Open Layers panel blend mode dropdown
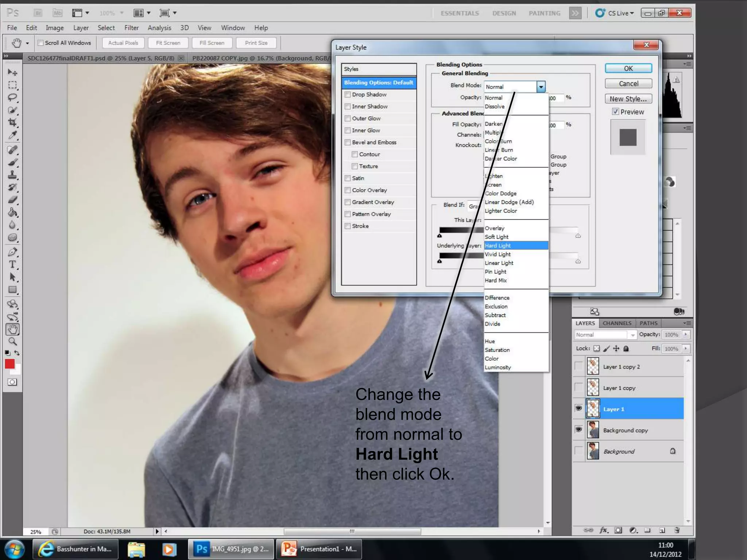Viewport: 747px width, 560px height. tap(605, 335)
